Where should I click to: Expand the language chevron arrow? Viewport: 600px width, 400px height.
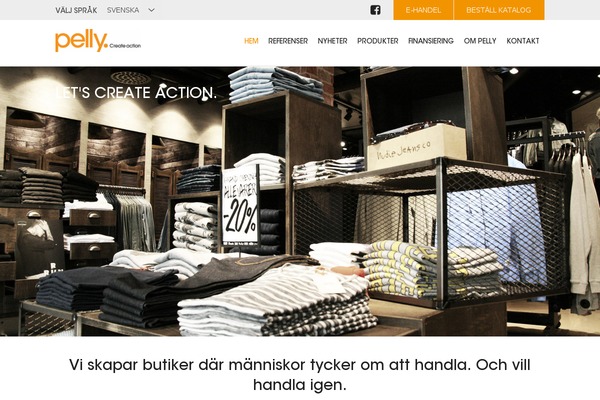152,10
